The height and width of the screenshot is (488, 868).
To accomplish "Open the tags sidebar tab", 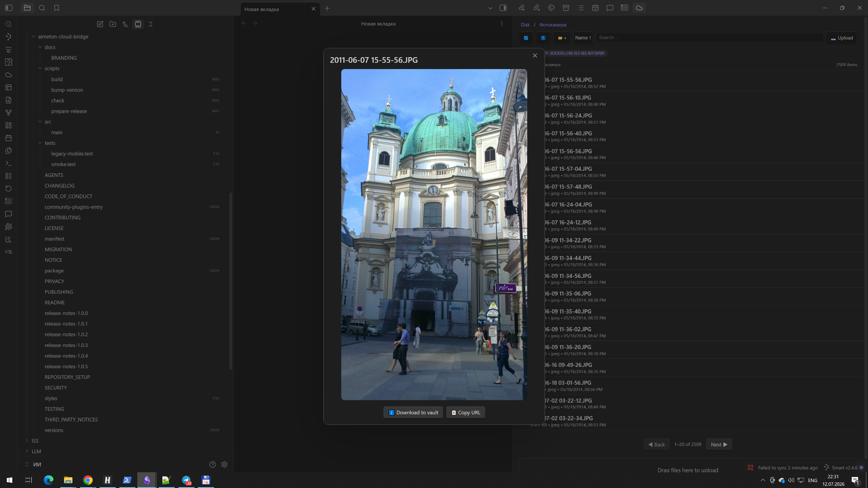I will tap(551, 8).
